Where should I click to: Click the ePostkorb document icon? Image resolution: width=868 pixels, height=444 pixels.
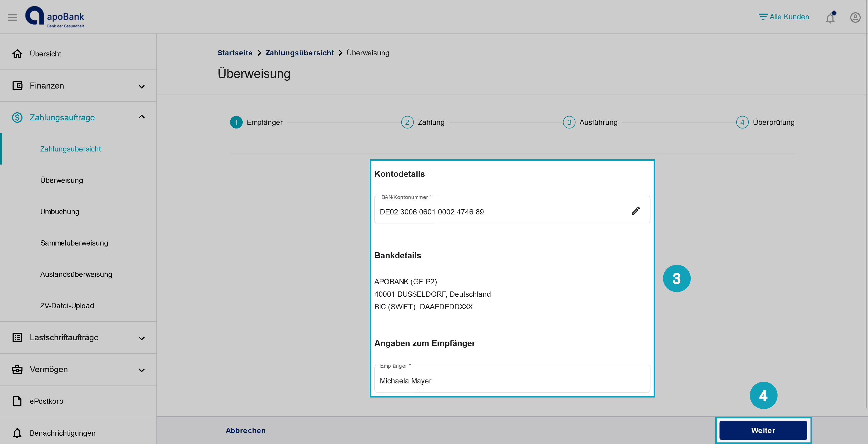17,401
